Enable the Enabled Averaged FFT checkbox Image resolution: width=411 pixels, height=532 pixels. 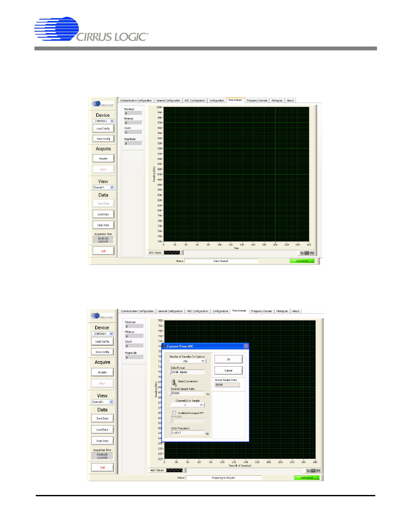coord(174,413)
